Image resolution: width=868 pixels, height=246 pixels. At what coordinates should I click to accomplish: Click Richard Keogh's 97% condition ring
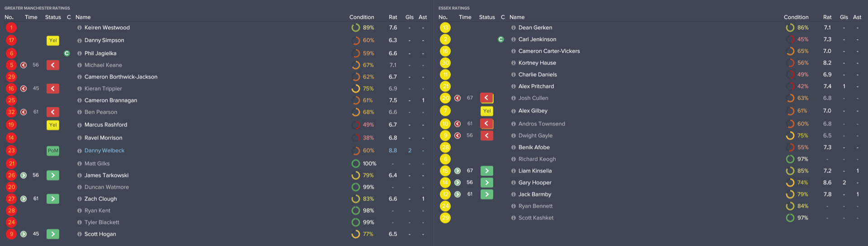(790, 159)
